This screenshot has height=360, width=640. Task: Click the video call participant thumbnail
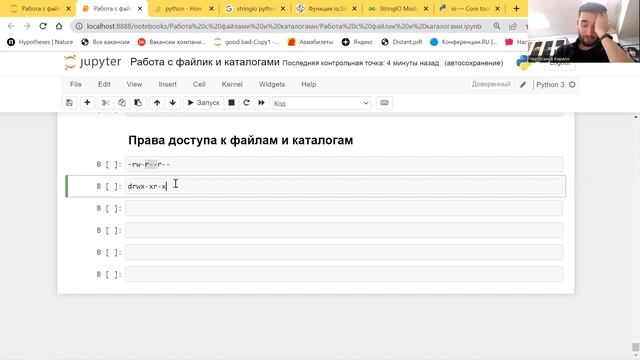(584, 31)
